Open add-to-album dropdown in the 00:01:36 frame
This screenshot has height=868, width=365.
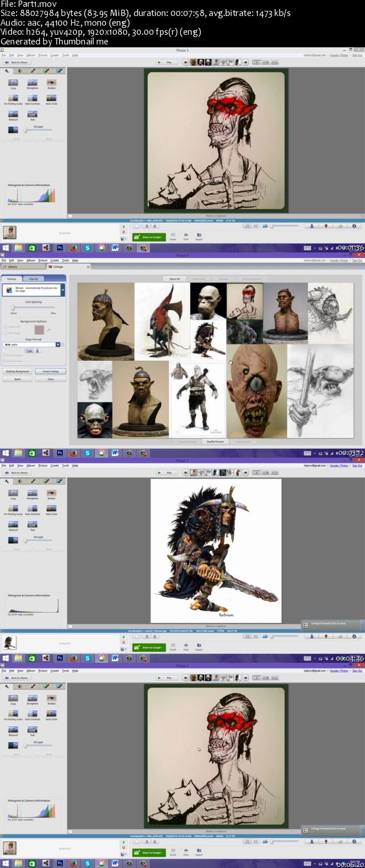124,238
